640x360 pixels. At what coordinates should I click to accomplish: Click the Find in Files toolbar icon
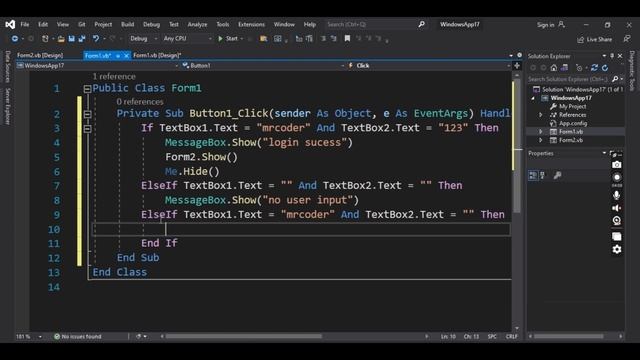tap(264, 39)
